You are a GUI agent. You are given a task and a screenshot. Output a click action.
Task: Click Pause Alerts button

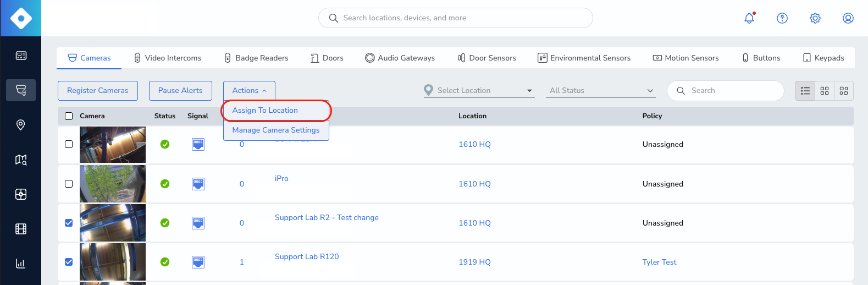180,91
